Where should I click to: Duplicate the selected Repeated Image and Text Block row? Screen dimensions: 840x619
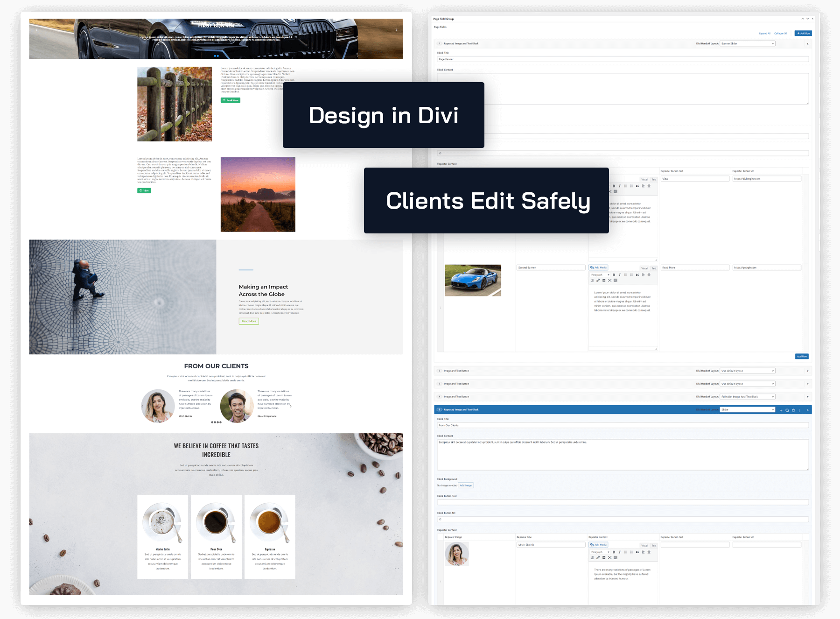787,410
